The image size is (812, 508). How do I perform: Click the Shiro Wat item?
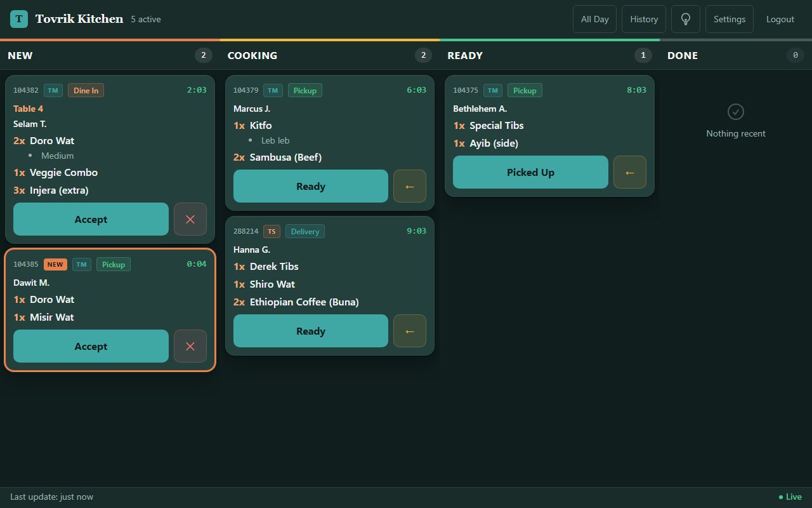tap(272, 284)
